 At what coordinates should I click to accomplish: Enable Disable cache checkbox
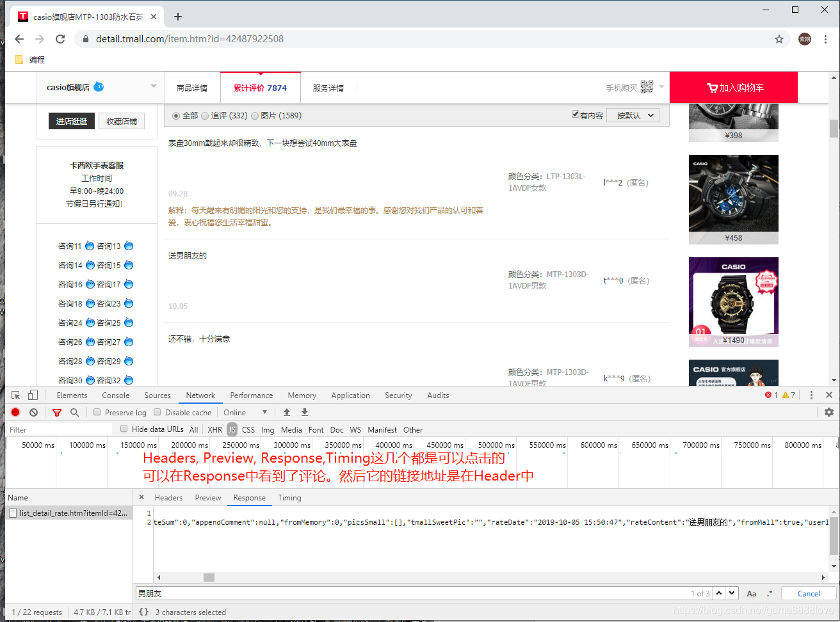(x=157, y=412)
